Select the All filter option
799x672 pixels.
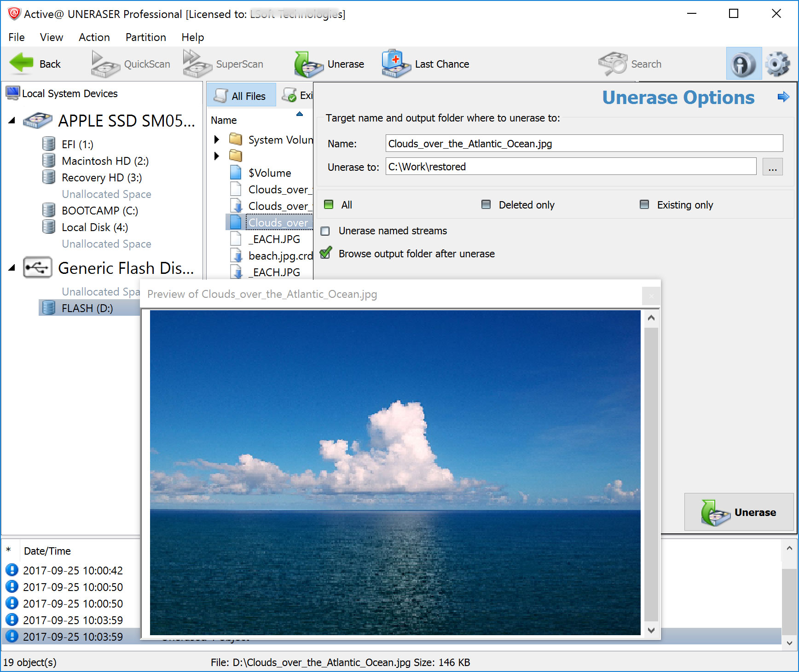(x=329, y=205)
